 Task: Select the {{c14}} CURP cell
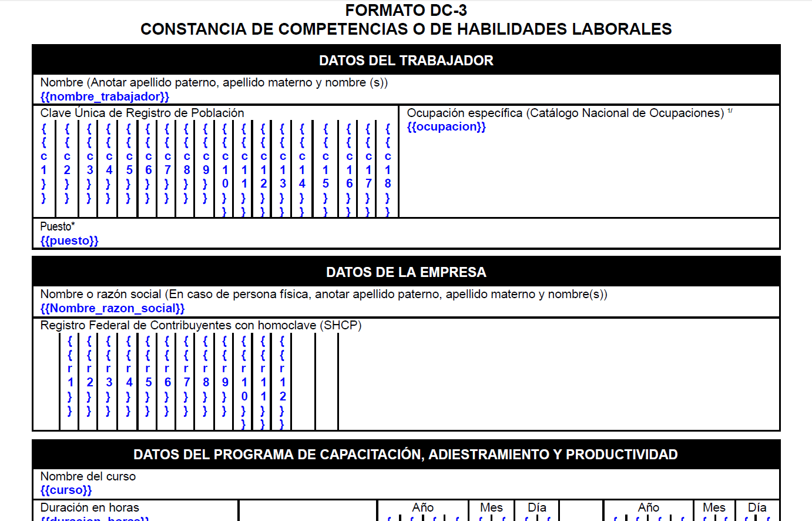click(x=302, y=170)
